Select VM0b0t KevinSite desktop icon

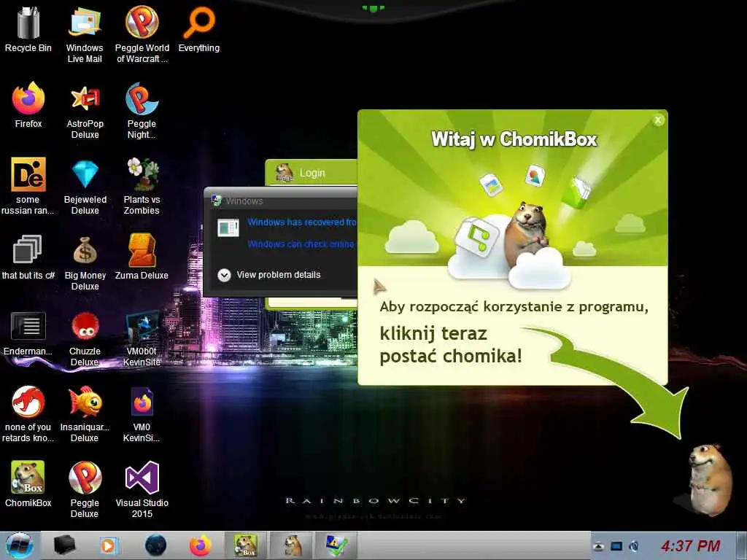pyautogui.click(x=142, y=338)
